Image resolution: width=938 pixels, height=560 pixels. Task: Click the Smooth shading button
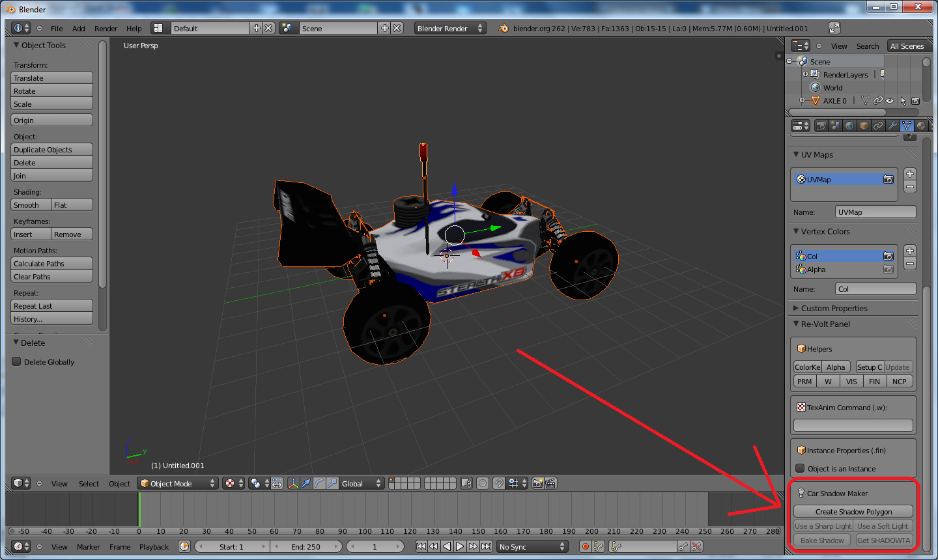click(31, 204)
